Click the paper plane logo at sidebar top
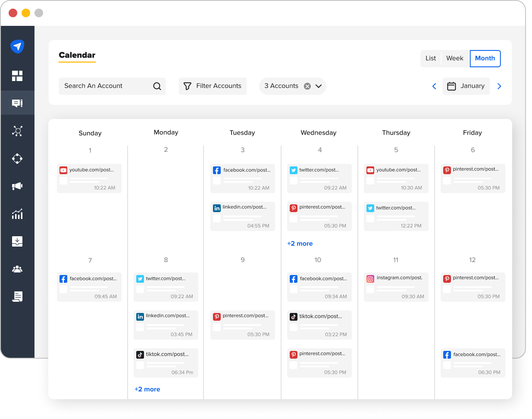532x419 pixels. [17, 46]
